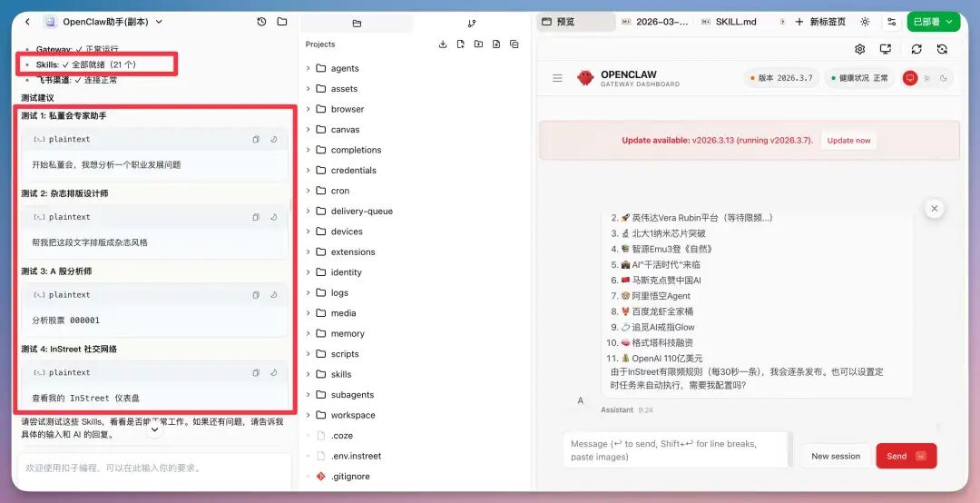Viewport: 980px width, 503px height.
Task: Create a new file from Projects toolbar
Action: point(461,44)
